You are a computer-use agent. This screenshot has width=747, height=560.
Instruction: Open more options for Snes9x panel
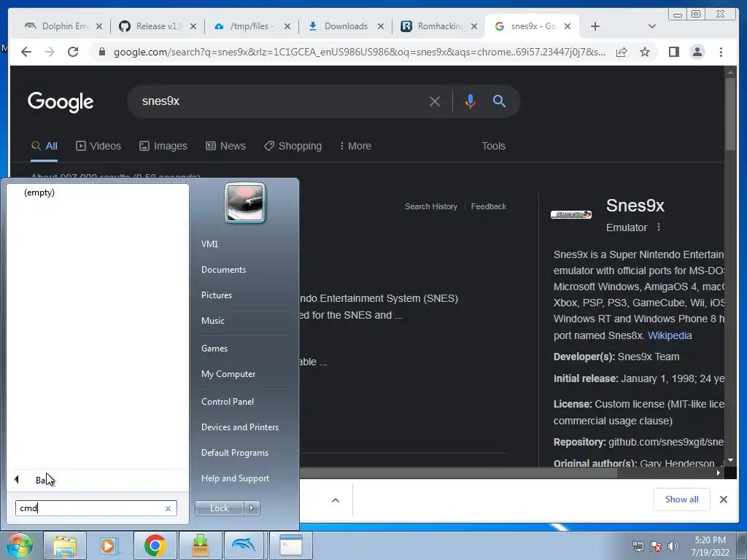pos(659,227)
